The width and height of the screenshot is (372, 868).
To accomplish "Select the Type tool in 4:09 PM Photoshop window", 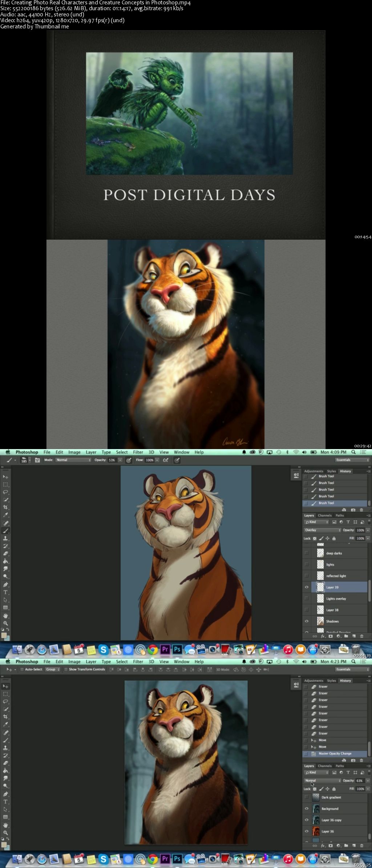I will click(x=5, y=592).
